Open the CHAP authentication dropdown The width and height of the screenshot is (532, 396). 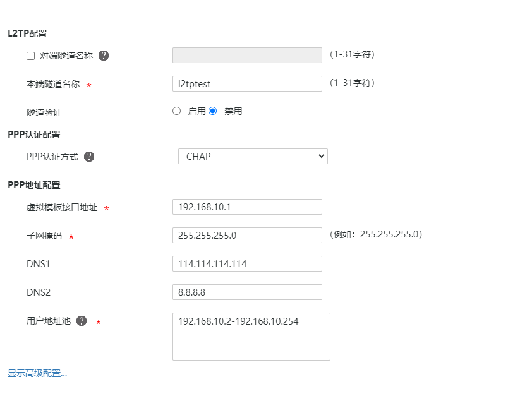253,157
